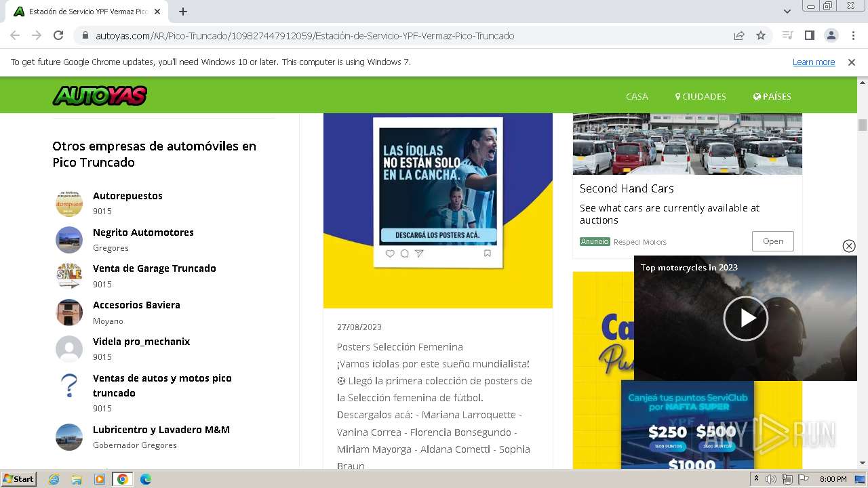
Task: Open the Action Center flag tray icon
Action: point(804,479)
